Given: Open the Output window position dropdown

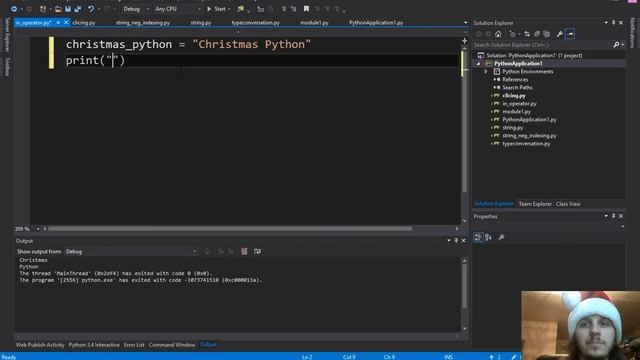Looking at the screenshot, I should pyautogui.click(x=449, y=241).
